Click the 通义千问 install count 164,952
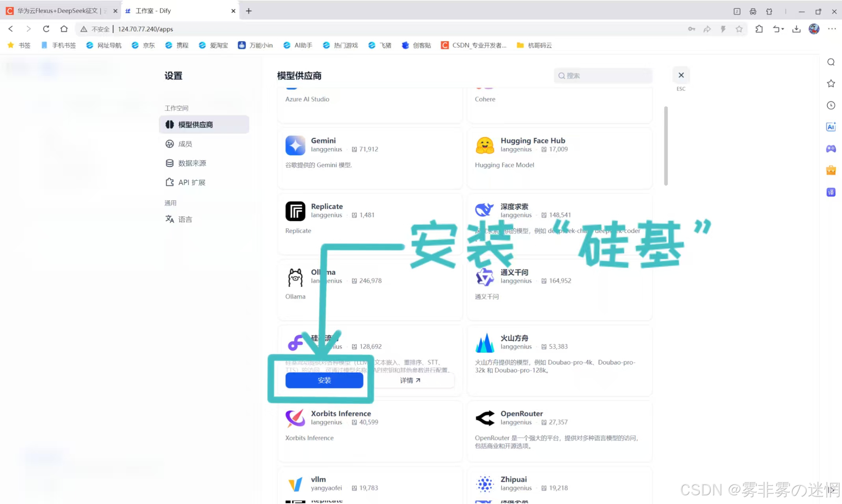Viewport: 842px width, 504px height. tap(560, 281)
